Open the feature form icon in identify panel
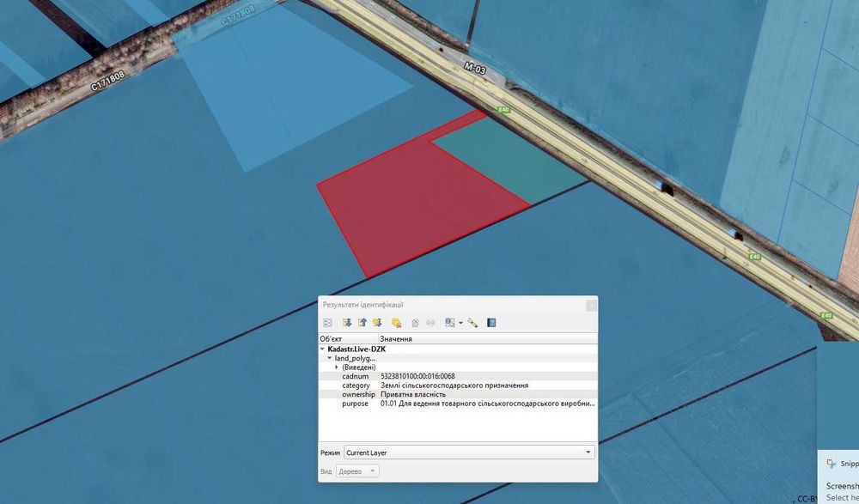 point(327,323)
